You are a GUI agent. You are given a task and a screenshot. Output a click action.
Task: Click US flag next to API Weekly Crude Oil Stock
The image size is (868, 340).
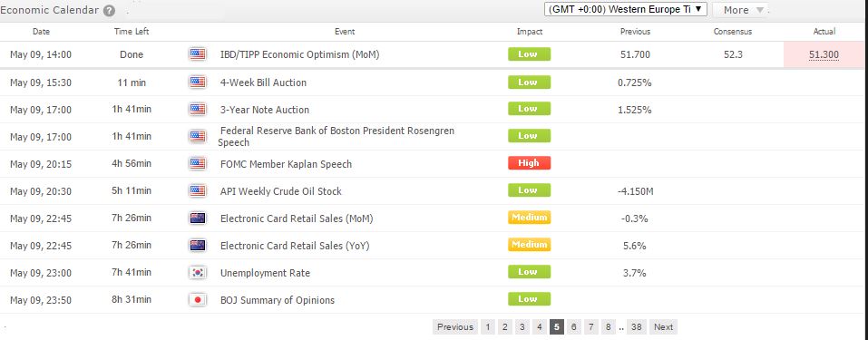pyautogui.click(x=197, y=191)
